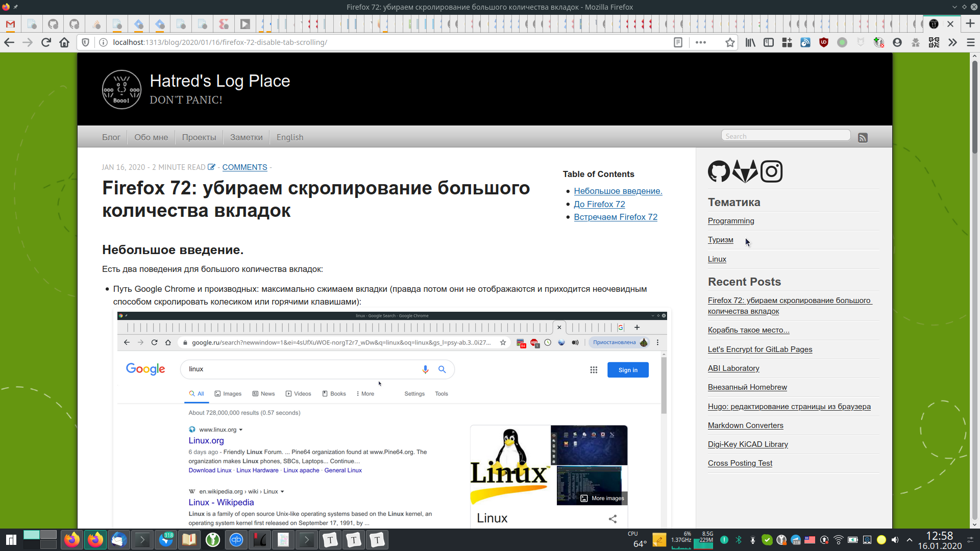Open the Linux topic link
980x551 pixels.
pyautogui.click(x=717, y=259)
